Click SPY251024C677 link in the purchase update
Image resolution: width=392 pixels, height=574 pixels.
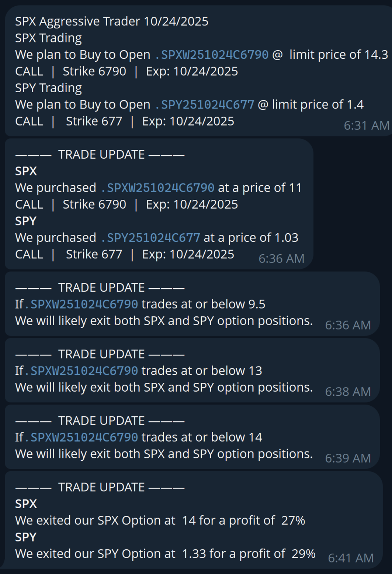coord(150,237)
